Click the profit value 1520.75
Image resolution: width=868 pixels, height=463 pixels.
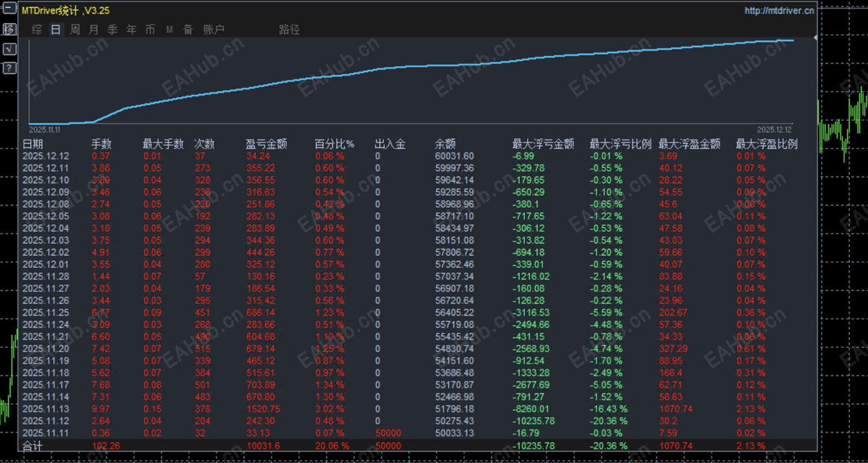pyautogui.click(x=263, y=409)
